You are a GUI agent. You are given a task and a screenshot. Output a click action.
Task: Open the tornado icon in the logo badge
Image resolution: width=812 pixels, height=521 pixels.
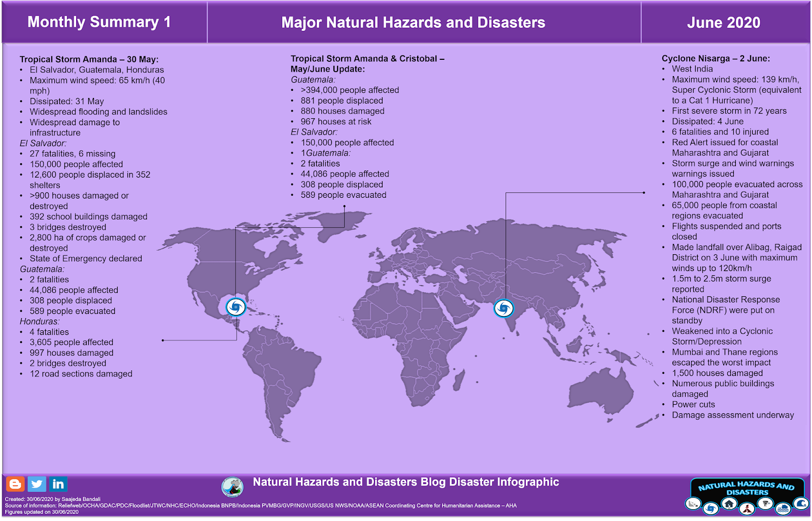coord(765,504)
